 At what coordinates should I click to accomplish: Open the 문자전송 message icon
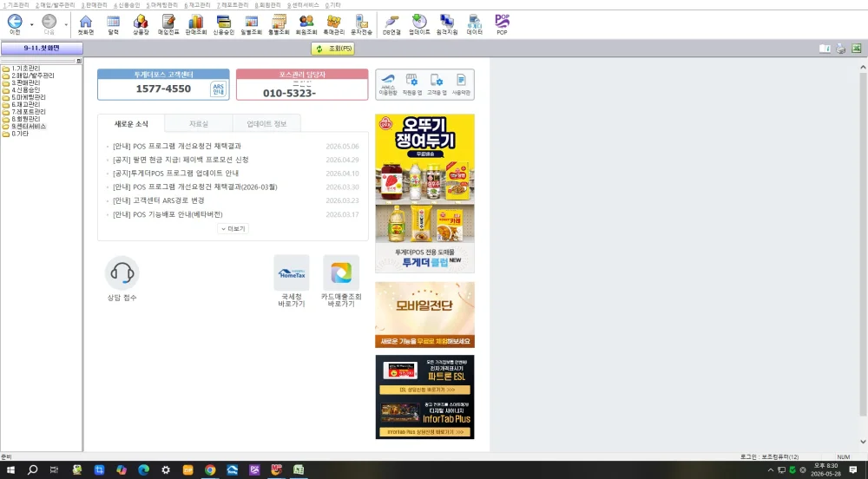[361, 25]
